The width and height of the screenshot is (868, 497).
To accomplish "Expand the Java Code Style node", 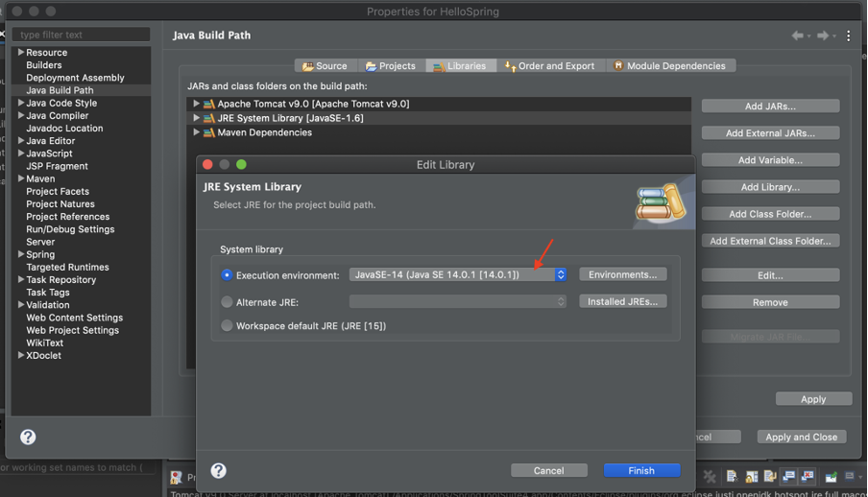I will click(x=21, y=103).
